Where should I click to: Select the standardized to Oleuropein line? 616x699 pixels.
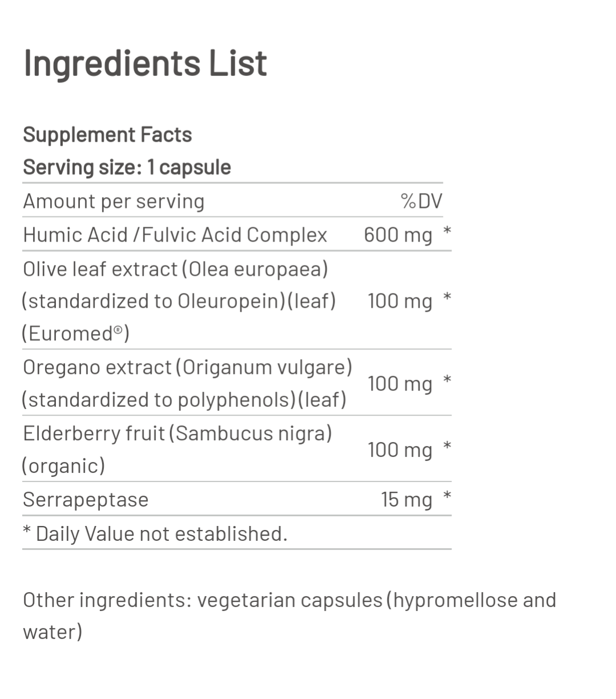click(178, 301)
